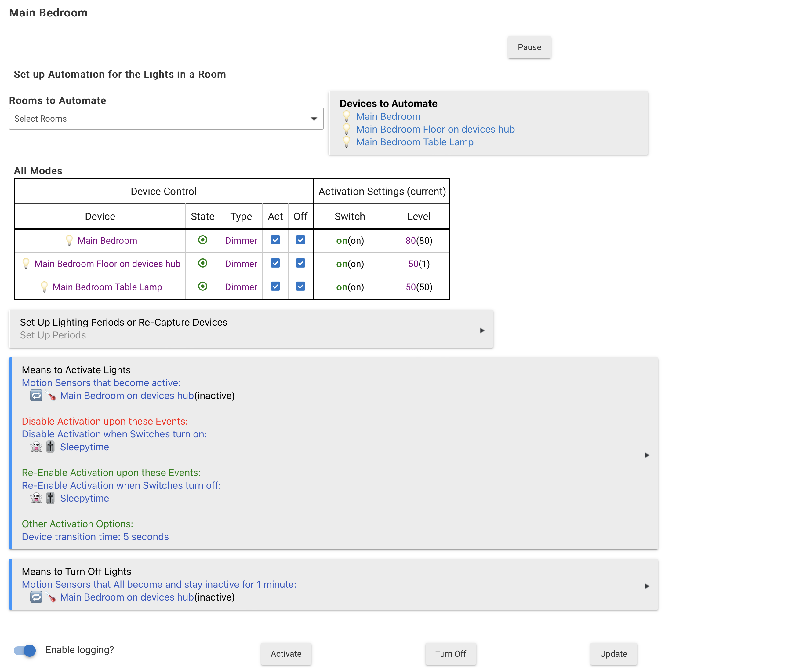Click state indicator icon for Table Lamp row
Screen dimensions: 803x672
(203, 287)
